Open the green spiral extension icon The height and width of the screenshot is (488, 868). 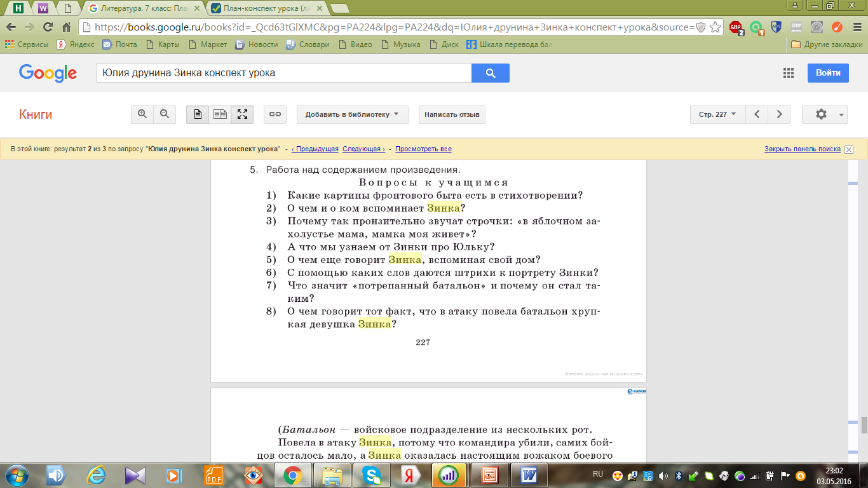coord(756,27)
